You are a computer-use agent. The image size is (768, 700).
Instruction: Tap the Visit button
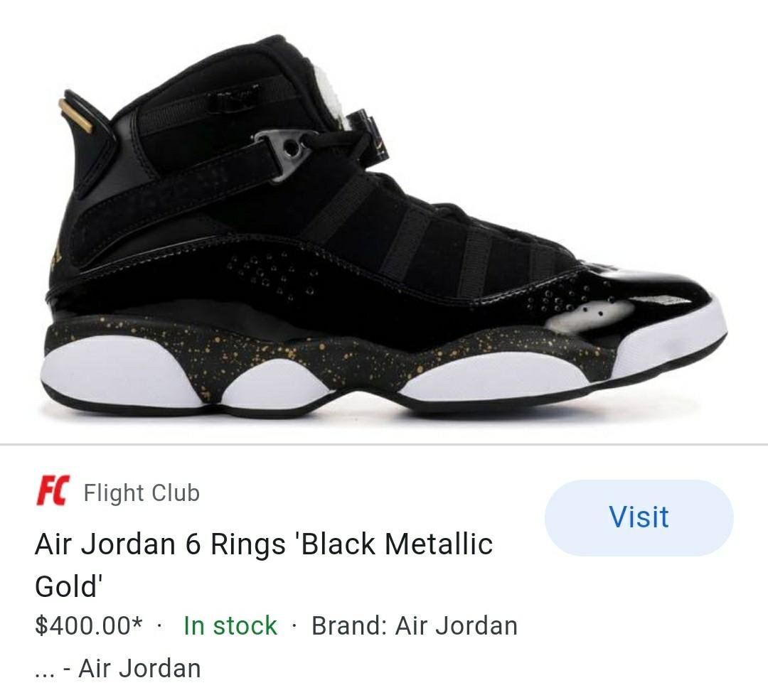click(639, 517)
